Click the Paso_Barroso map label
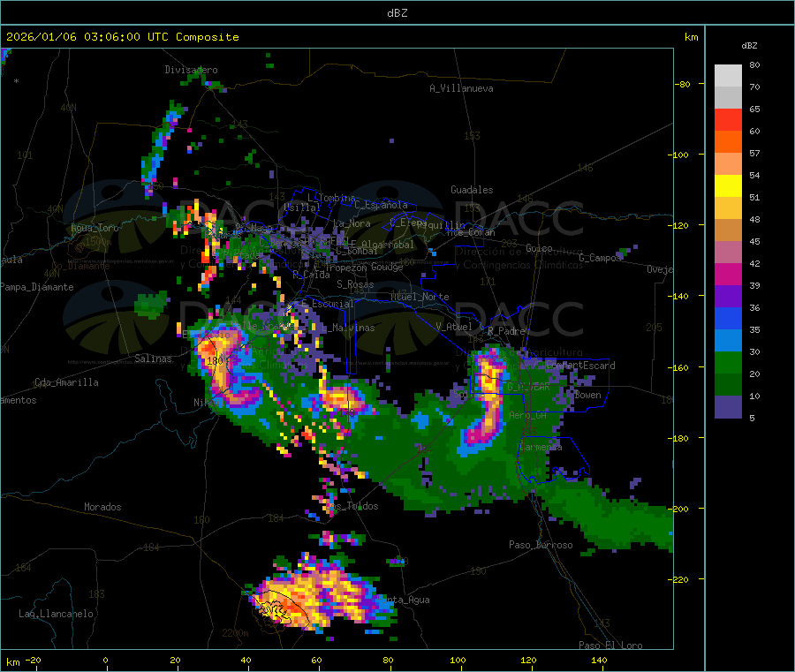The width and height of the screenshot is (795, 672). 541,545
